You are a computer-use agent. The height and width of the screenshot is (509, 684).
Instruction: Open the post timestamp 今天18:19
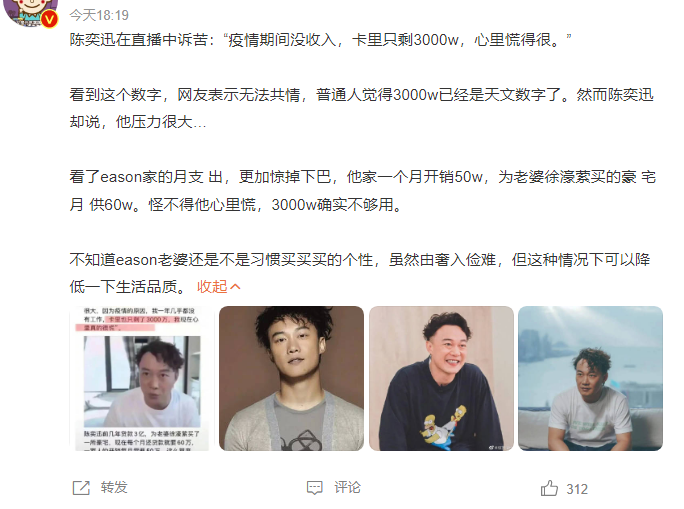[99, 15]
